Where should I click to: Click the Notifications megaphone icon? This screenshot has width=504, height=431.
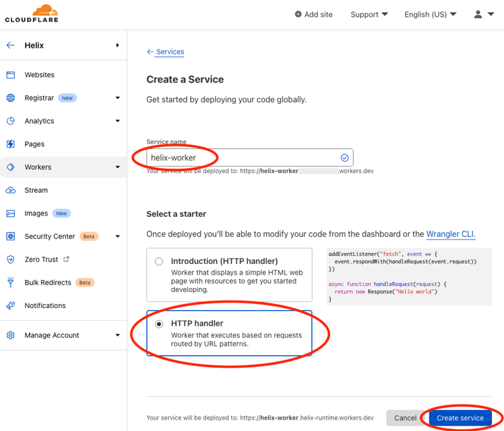(11, 305)
